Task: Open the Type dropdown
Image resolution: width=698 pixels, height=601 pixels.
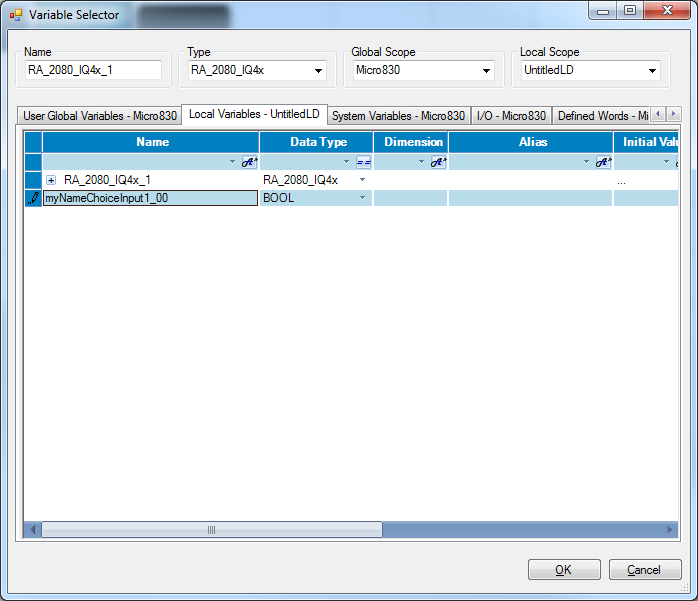Action: [319, 70]
